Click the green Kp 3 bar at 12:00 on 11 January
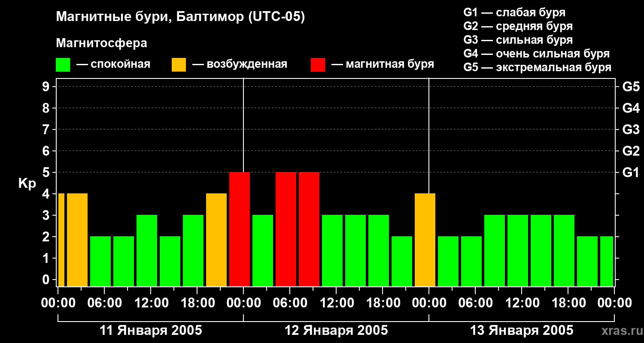Screen dimensions: 644x343 click(x=147, y=250)
